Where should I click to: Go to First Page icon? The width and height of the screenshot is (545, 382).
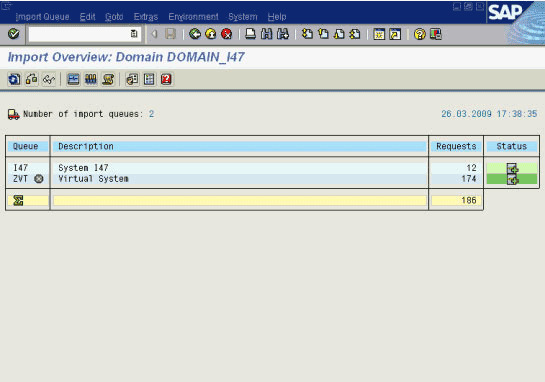pos(307,34)
